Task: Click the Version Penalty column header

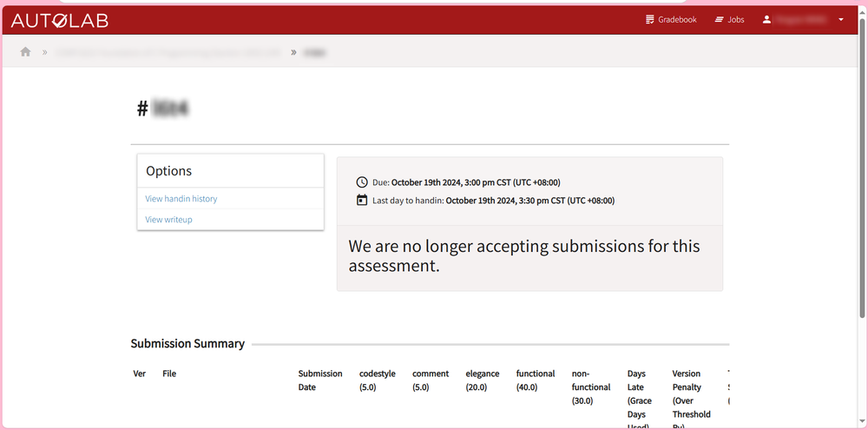Action: pos(692,399)
